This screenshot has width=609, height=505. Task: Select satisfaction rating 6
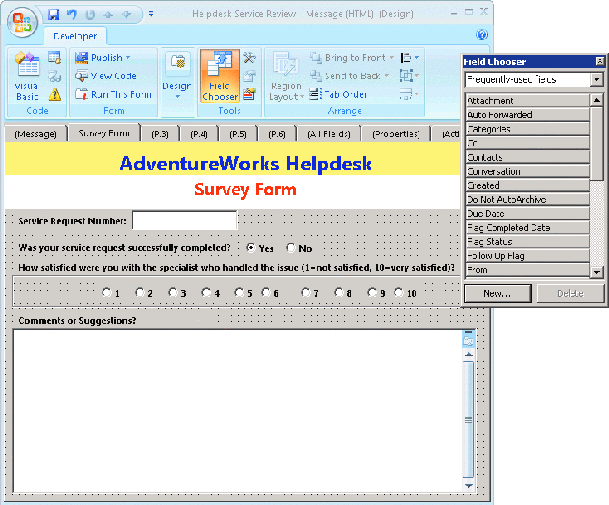(x=266, y=293)
